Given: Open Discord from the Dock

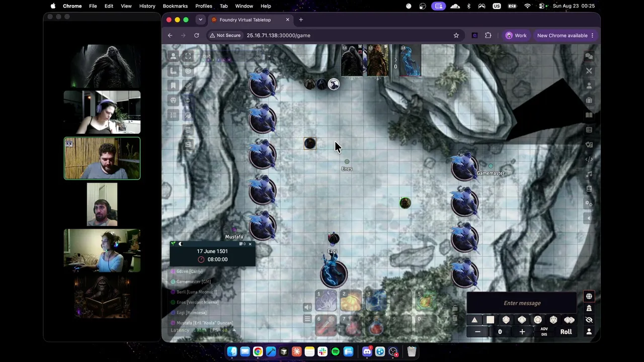Looking at the screenshot, I should [x=367, y=351].
